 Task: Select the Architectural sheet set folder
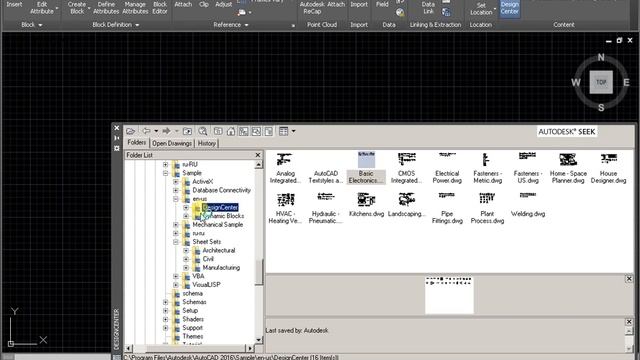(x=219, y=250)
